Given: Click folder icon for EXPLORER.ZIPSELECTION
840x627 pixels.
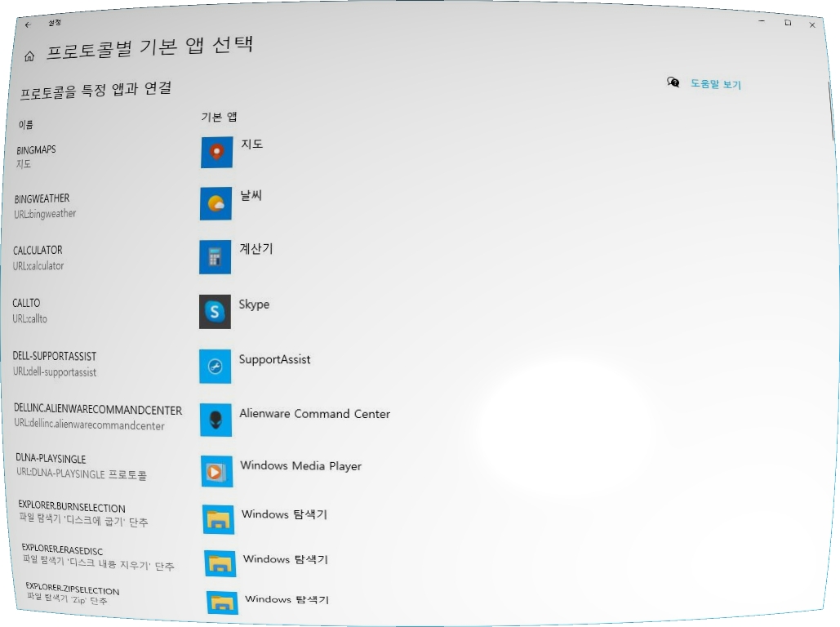Looking at the screenshot, I should [x=222, y=603].
